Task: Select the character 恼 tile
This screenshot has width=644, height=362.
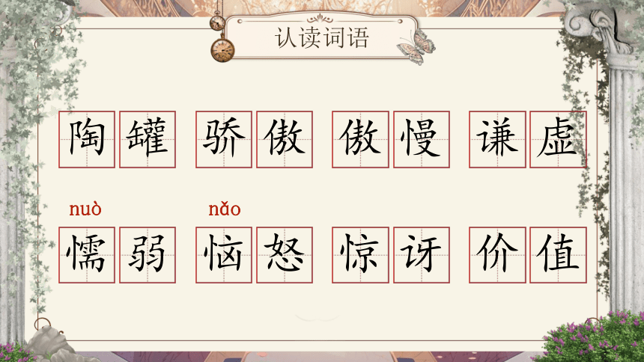Action: 224,255
